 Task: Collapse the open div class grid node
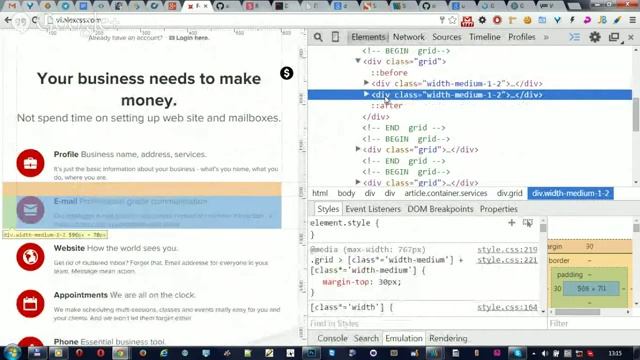coord(358,61)
